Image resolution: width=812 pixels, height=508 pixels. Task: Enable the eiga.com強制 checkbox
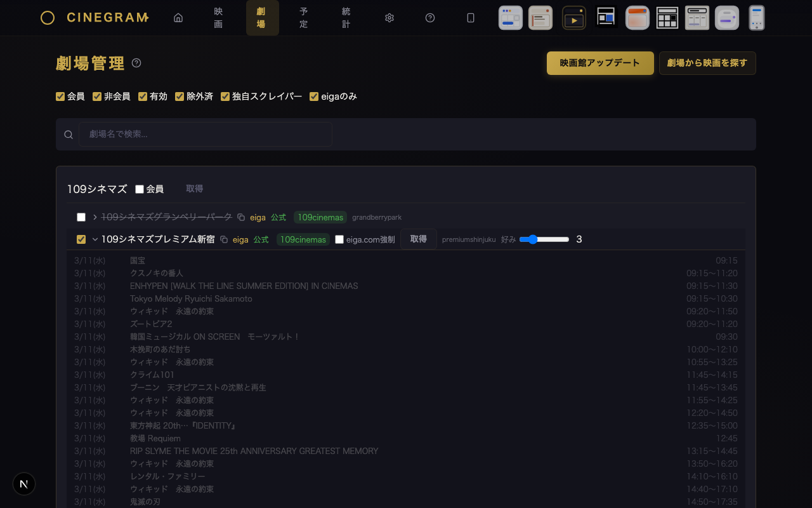[339, 239]
